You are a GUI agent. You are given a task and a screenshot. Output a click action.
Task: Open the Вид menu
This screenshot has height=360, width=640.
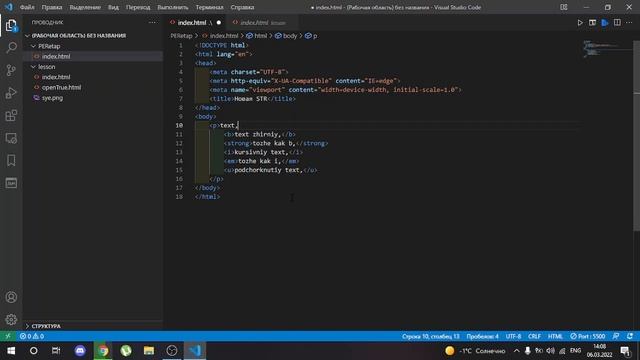tap(113, 7)
